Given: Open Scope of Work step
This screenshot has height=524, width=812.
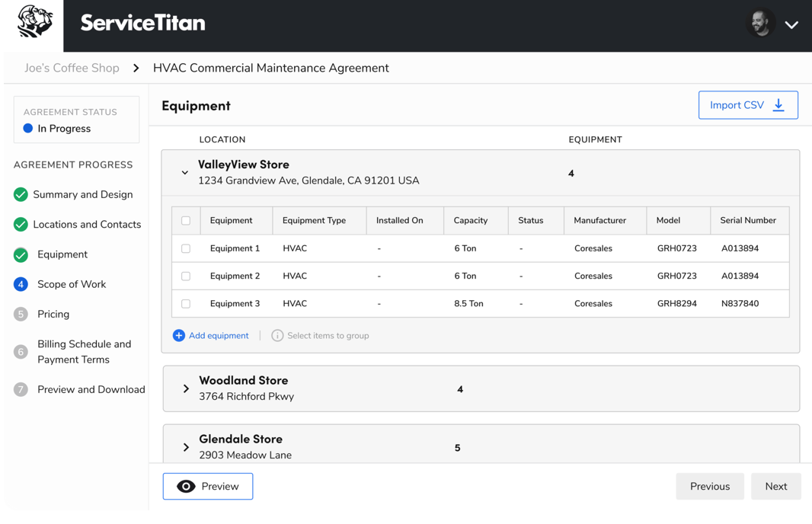Looking at the screenshot, I should (x=72, y=284).
